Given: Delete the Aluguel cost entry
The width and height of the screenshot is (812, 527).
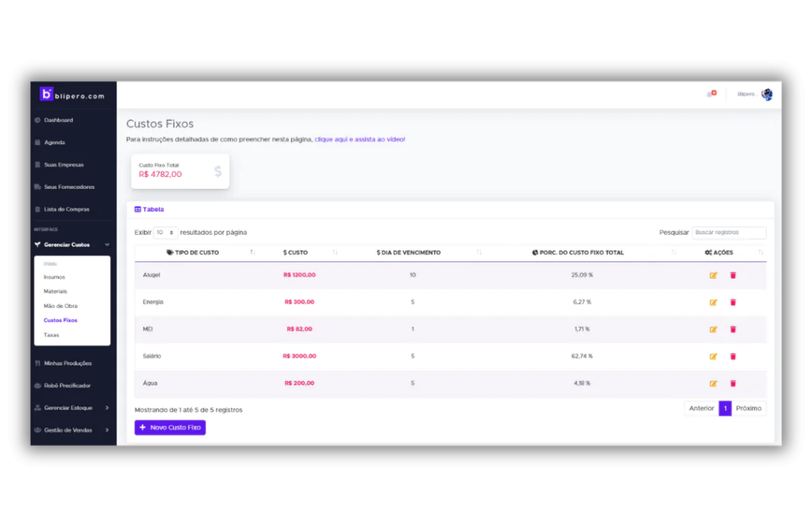Looking at the screenshot, I should coord(733,275).
